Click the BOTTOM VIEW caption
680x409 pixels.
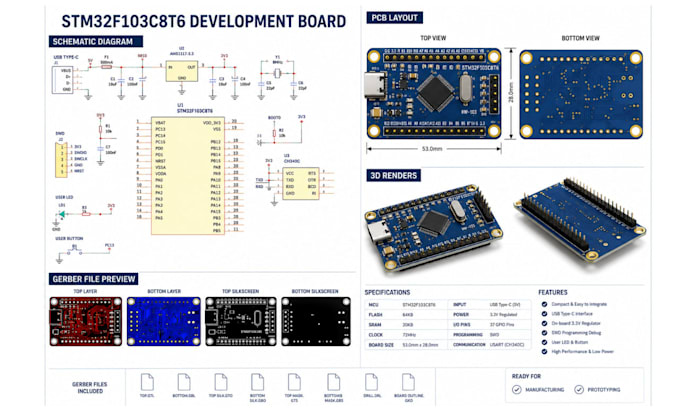(x=581, y=38)
